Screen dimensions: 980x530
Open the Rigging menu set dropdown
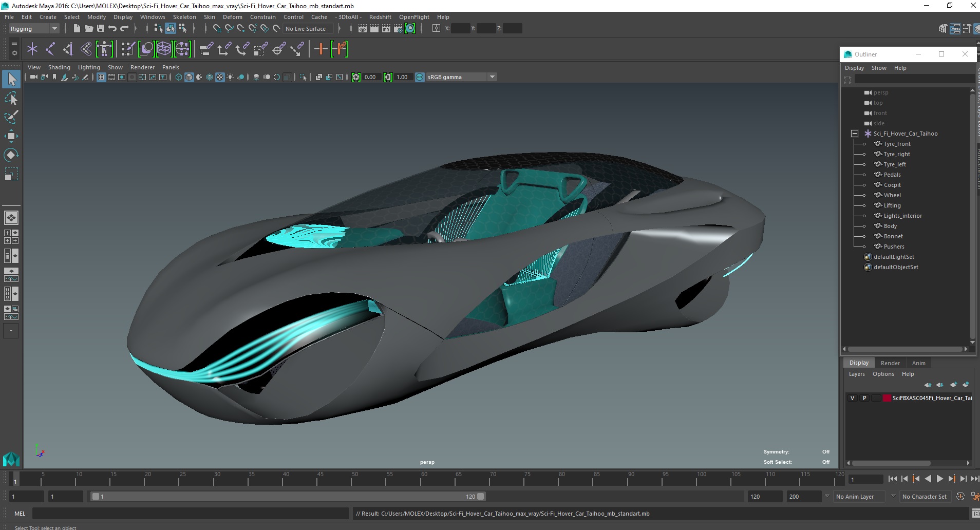34,29
